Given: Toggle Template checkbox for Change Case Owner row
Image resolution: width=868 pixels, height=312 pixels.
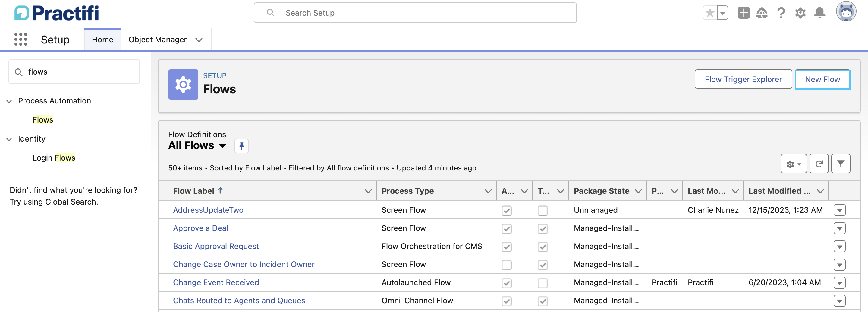Looking at the screenshot, I should [542, 265].
